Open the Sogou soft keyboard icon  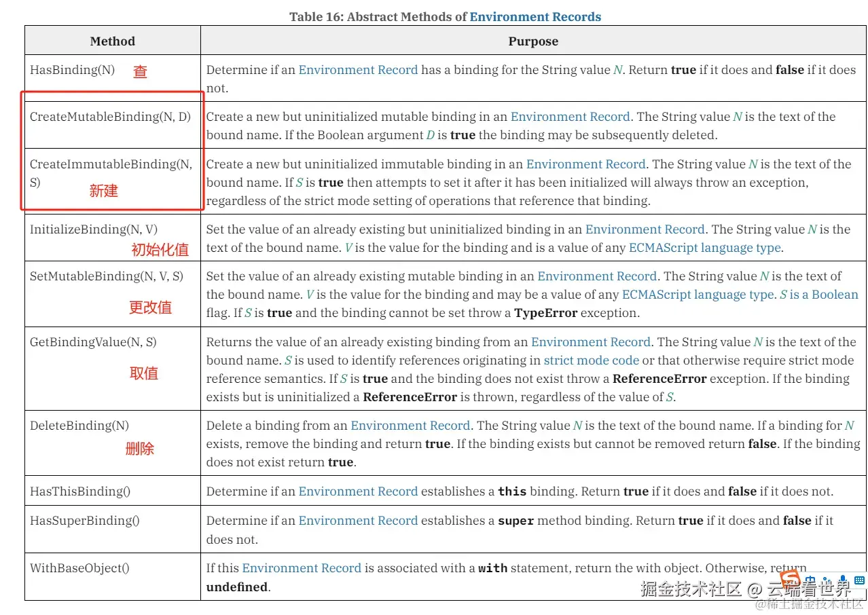(x=859, y=580)
